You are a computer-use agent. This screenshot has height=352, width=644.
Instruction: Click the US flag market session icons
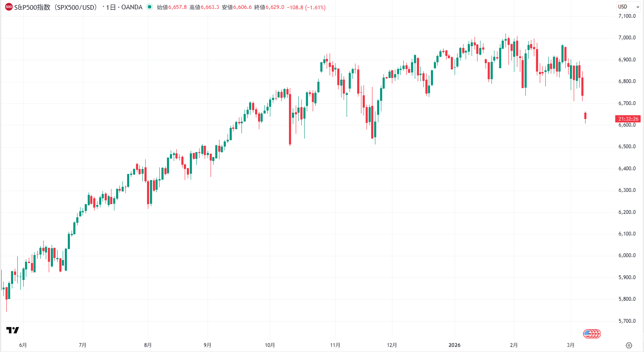coord(591,334)
